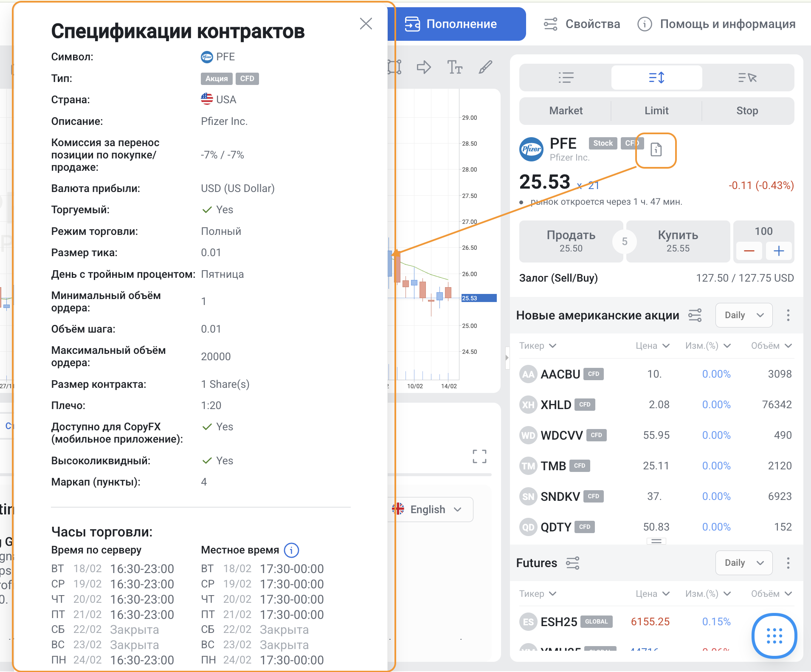Click the USA country value
Screen dimensions: 811x672
tap(218, 99)
